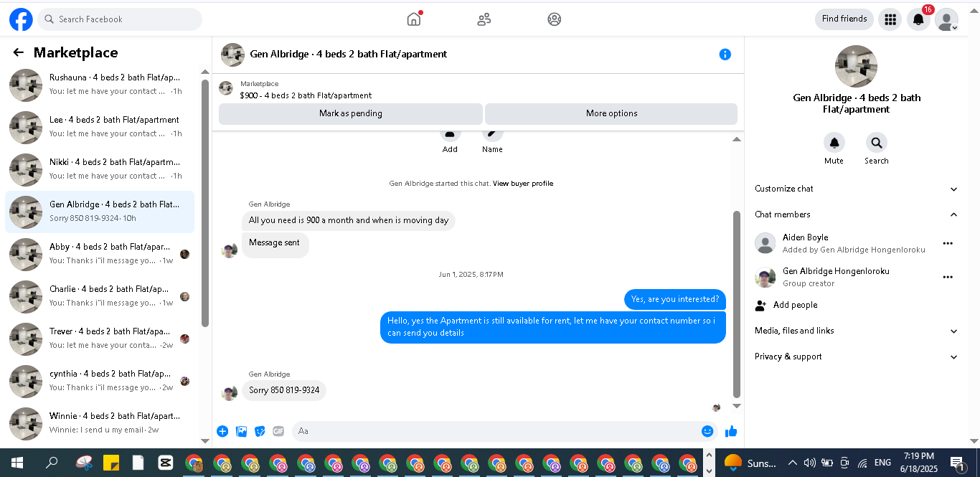Click the Aa message input field
Viewport: 980px width, 477px height.
pos(495,431)
